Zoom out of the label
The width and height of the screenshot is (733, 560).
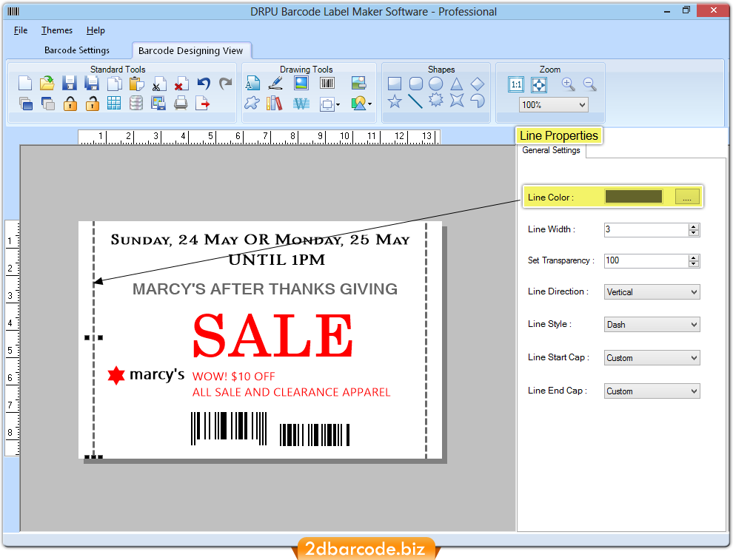point(590,84)
